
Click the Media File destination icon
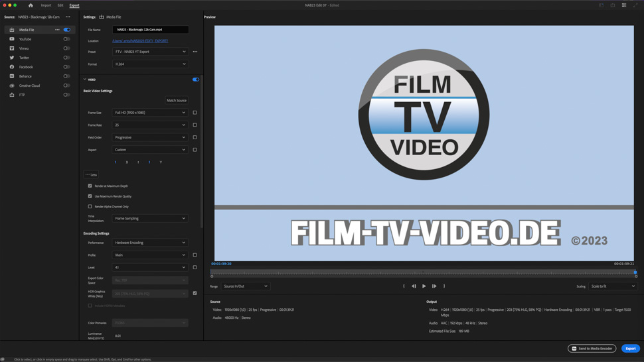(x=12, y=30)
